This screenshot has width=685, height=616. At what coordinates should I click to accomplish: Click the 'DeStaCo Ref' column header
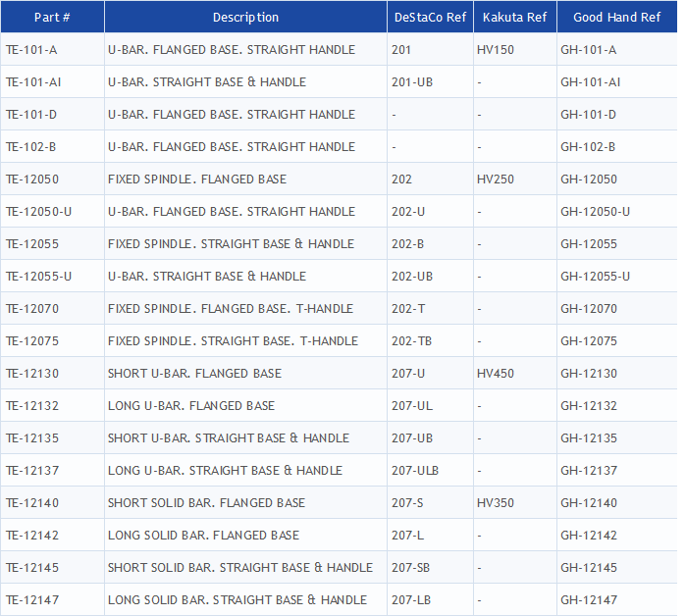[430, 17]
